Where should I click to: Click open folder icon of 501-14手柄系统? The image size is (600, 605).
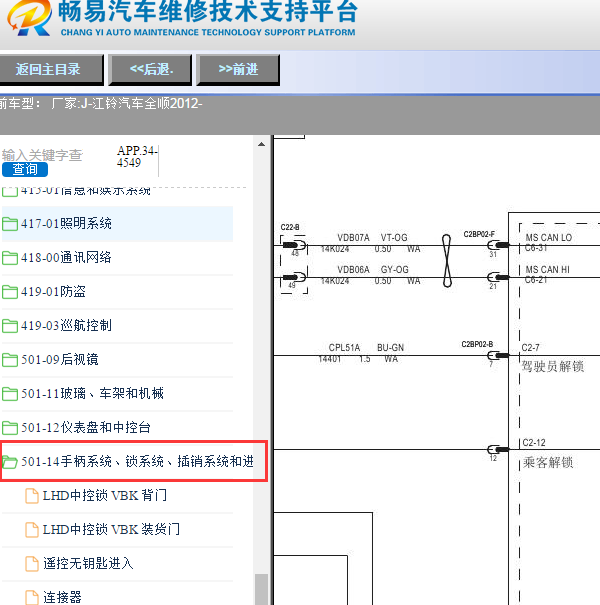[x=10, y=461]
